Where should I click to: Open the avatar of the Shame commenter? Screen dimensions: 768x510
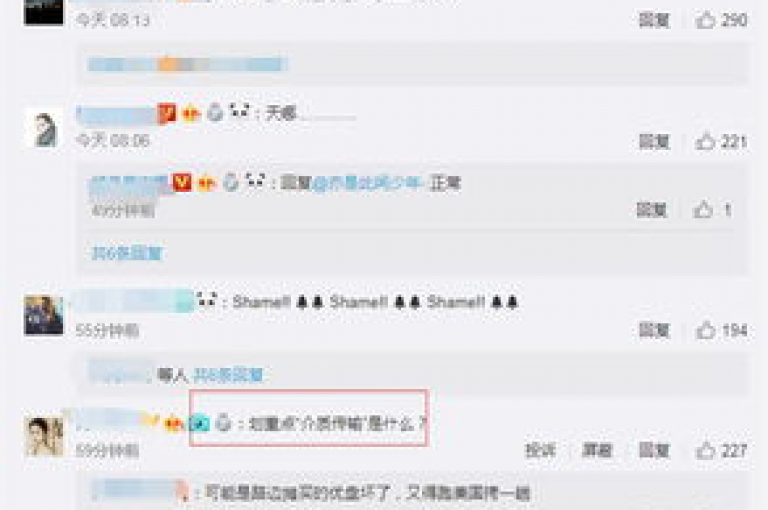click(x=44, y=316)
